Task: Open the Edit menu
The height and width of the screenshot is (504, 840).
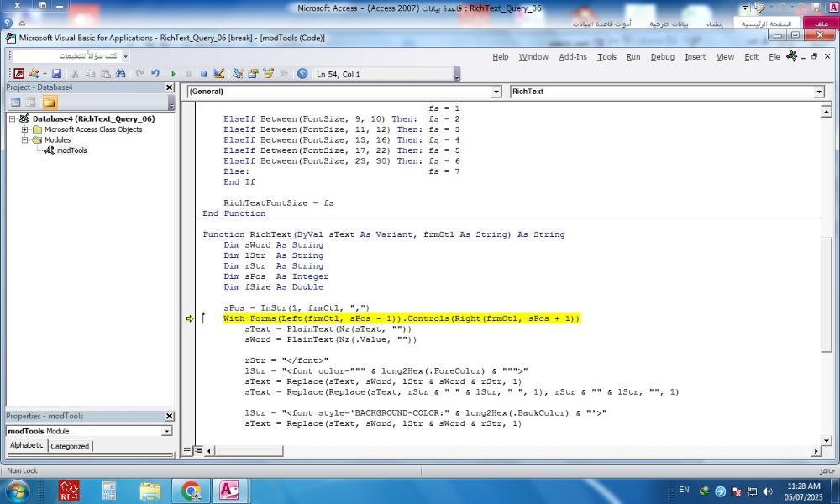Action: [752, 57]
